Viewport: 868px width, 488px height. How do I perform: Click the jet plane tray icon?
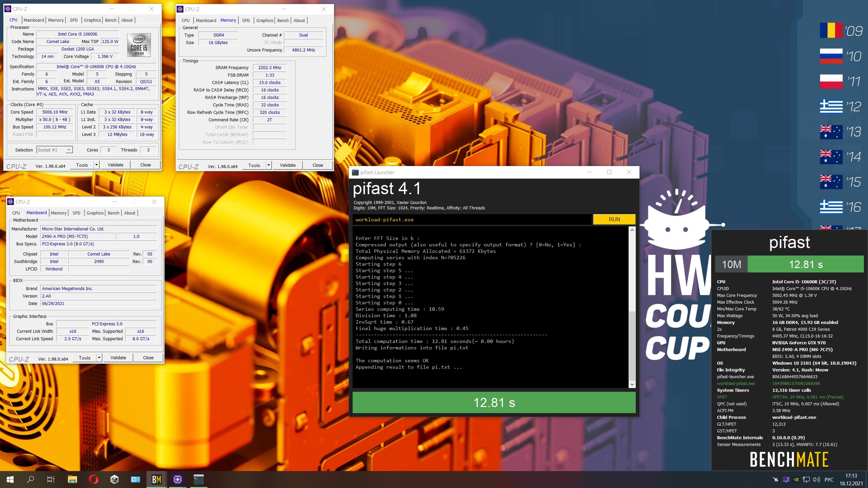click(x=775, y=480)
